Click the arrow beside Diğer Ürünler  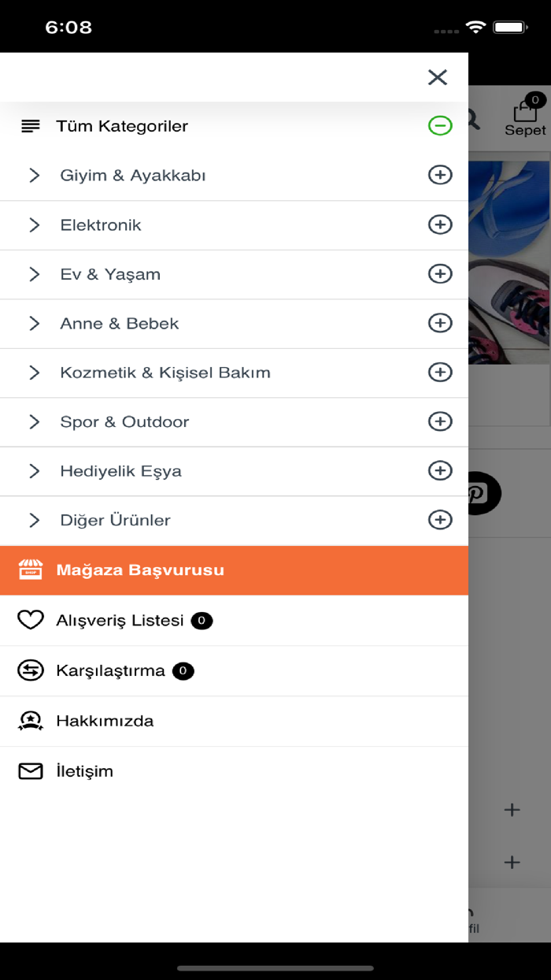pyautogui.click(x=34, y=520)
